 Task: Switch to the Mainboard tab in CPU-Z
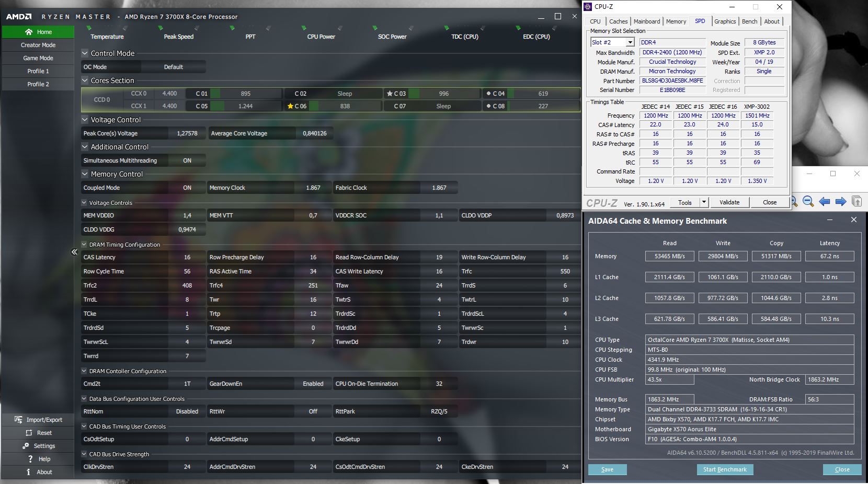point(647,21)
